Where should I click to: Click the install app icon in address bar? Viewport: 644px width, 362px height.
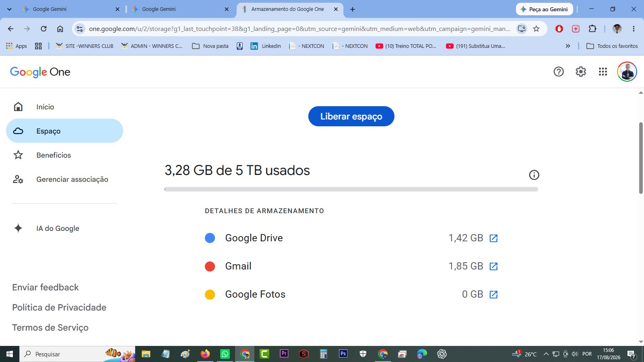pos(522,29)
